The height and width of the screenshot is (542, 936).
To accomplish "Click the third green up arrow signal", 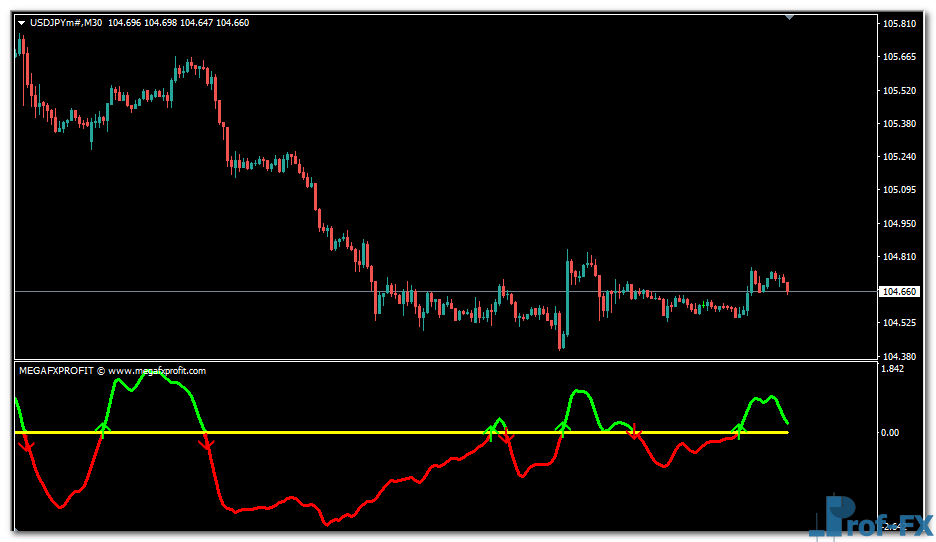I will pyautogui.click(x=563, y=428).
